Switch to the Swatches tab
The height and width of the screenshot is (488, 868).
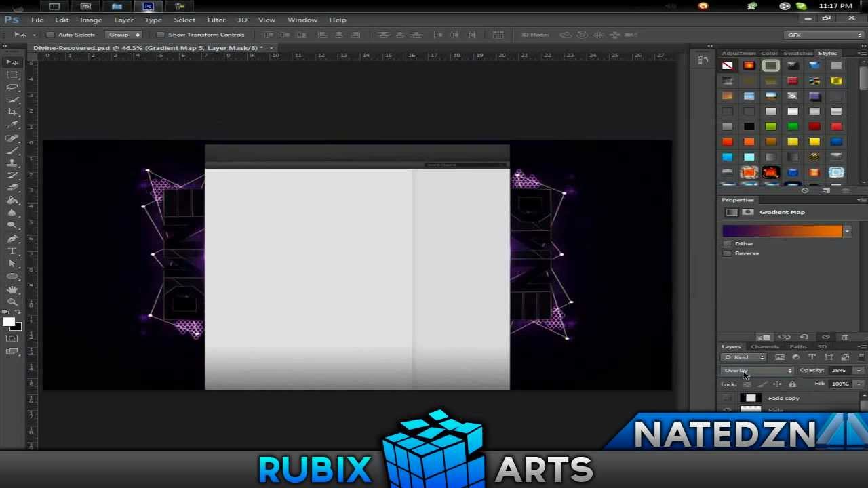[x=798, y=53]
